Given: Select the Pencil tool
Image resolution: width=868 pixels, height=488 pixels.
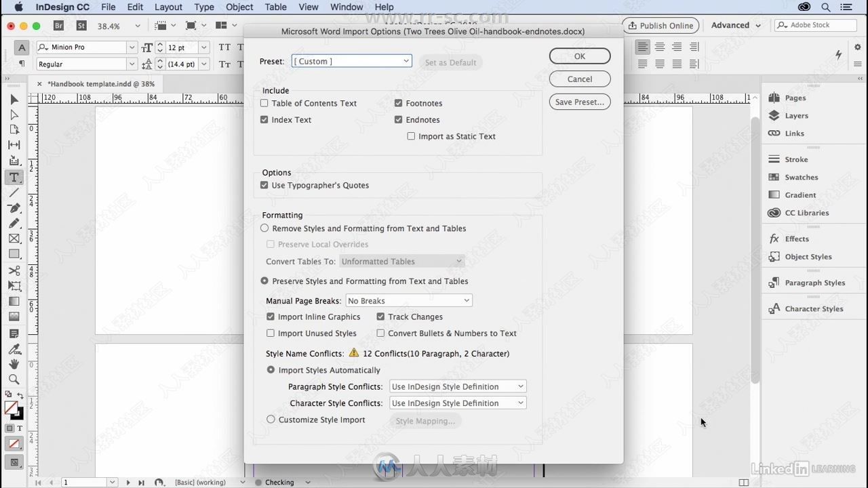Looking at the screenshot, I should (x=14, y=223).
